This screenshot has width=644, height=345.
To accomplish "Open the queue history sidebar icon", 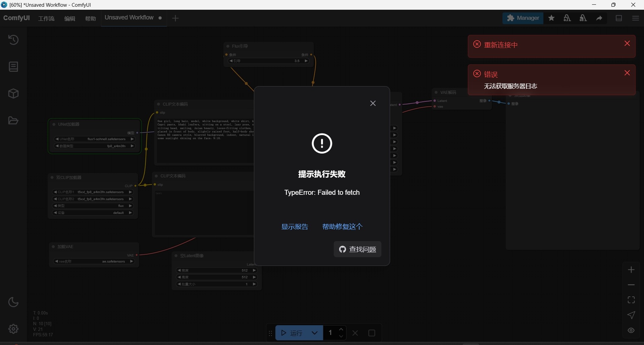I will pyautogui.click(x=13, y=40).
